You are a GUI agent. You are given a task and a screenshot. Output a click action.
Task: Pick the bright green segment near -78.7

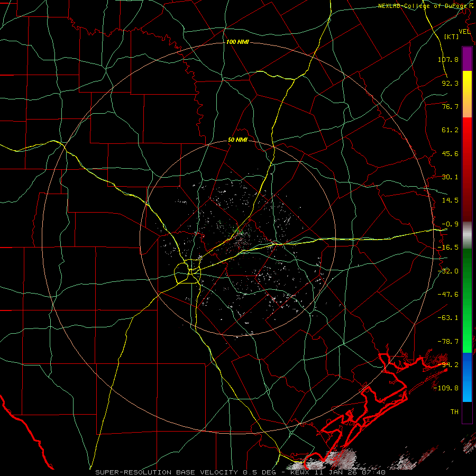[x=467, y=344]
